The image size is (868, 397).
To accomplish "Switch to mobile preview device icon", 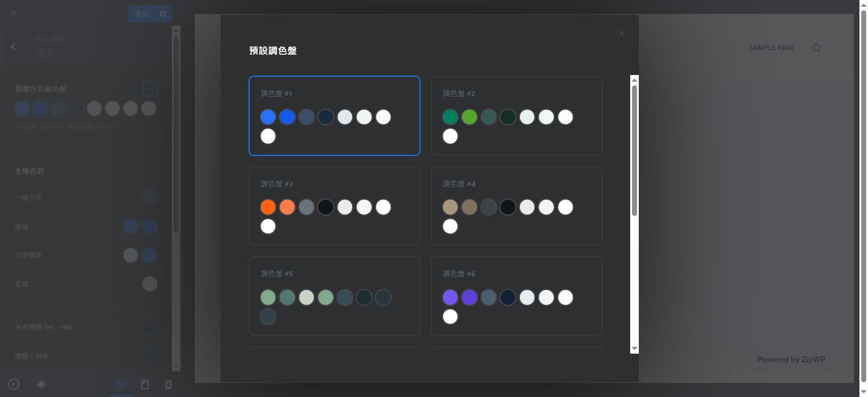I will (168, 384).
